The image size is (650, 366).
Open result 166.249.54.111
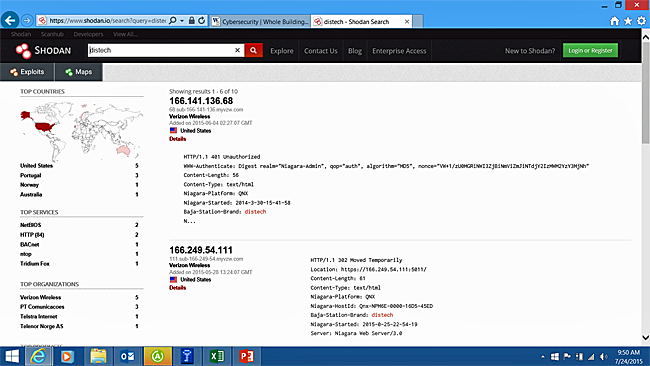(201, 250)
